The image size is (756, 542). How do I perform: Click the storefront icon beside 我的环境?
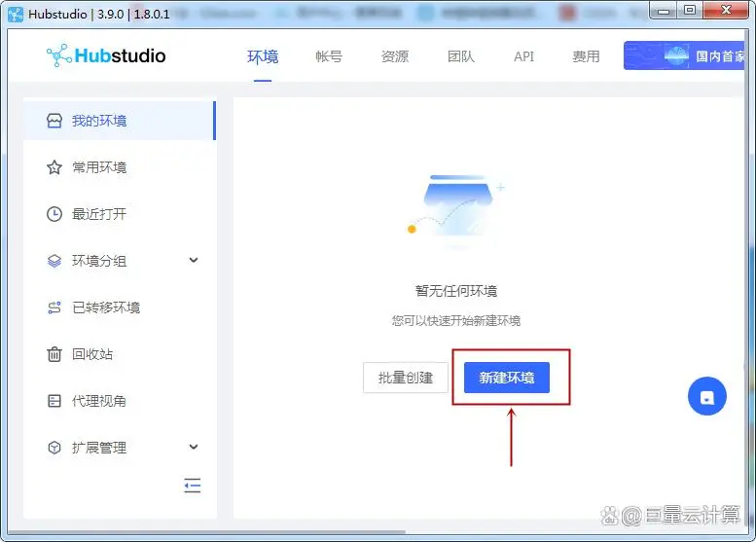tap(54, 121)
